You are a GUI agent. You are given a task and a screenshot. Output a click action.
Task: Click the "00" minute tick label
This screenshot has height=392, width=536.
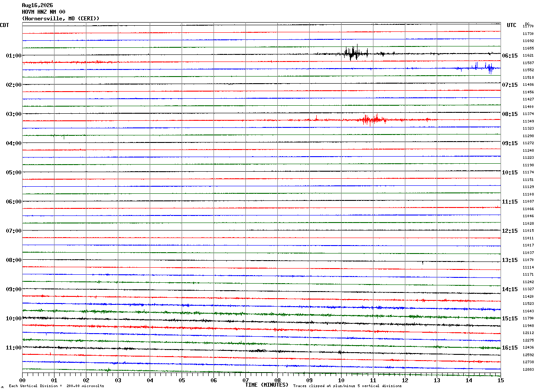click(x=23, y=380)
